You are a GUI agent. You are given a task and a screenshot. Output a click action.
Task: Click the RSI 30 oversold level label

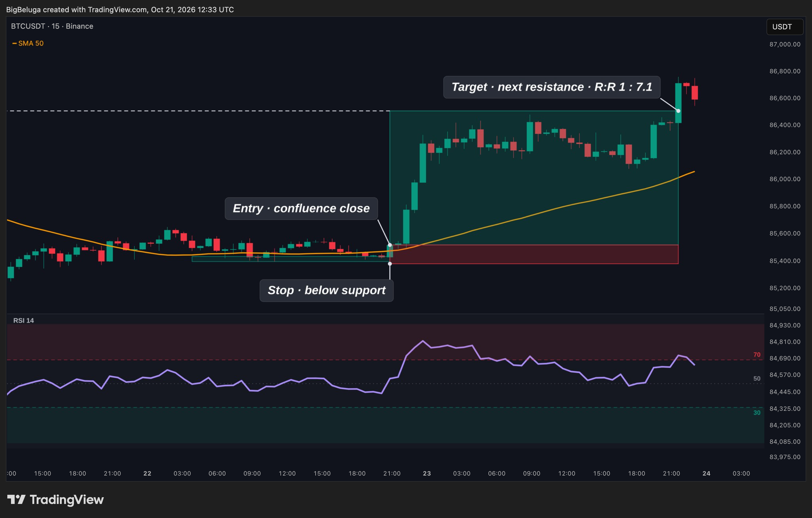point(757,413)
